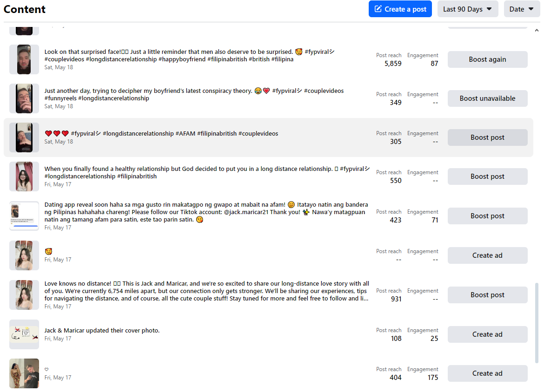Screen dimensions: 544x392
Task: Expand the Date sort dropdown
Action: click(522, 9)
